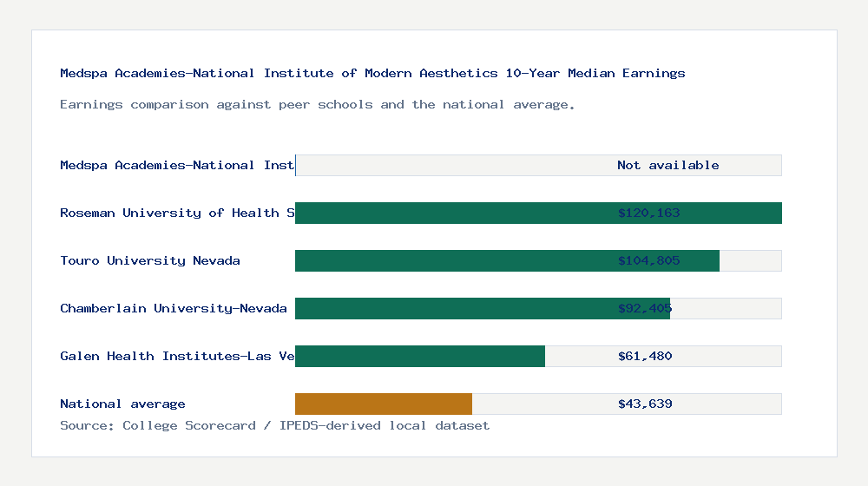This screenshot has width=868, height=486.
Task: Click the $43,639 national average value
Action: (x=645, y=404)
